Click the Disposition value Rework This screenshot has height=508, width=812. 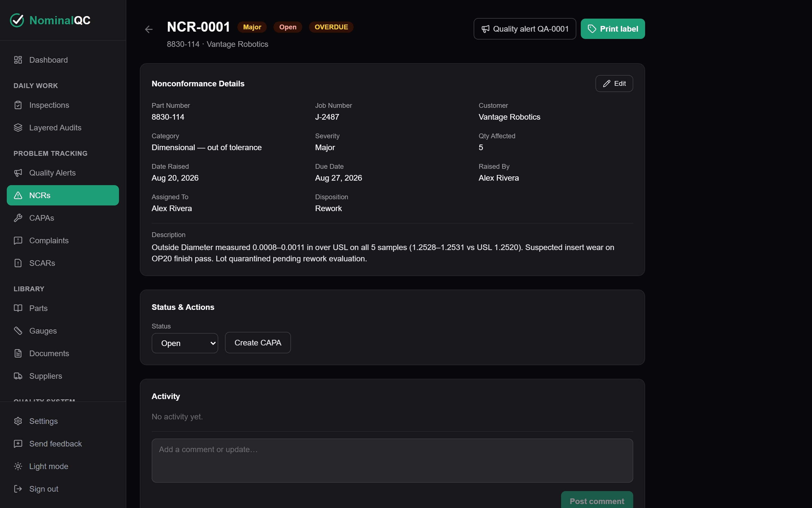pyautogui.click(x=328, y=208)
